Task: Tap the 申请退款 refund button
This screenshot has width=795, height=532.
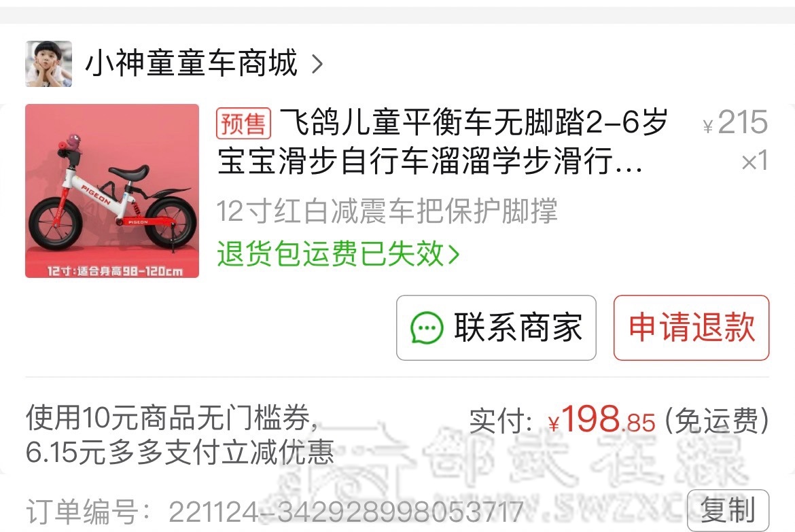Action: pos(691,327)
